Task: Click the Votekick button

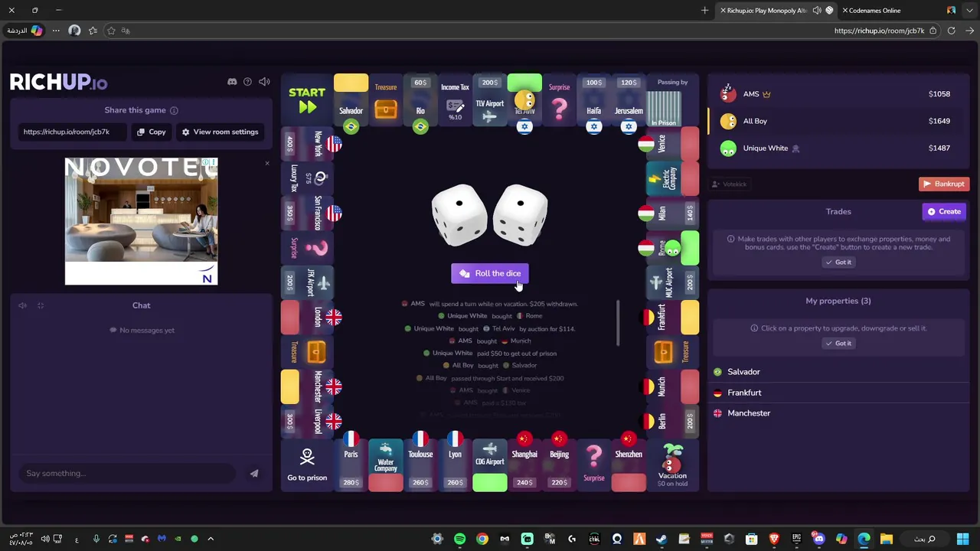Action: [730, 184]
